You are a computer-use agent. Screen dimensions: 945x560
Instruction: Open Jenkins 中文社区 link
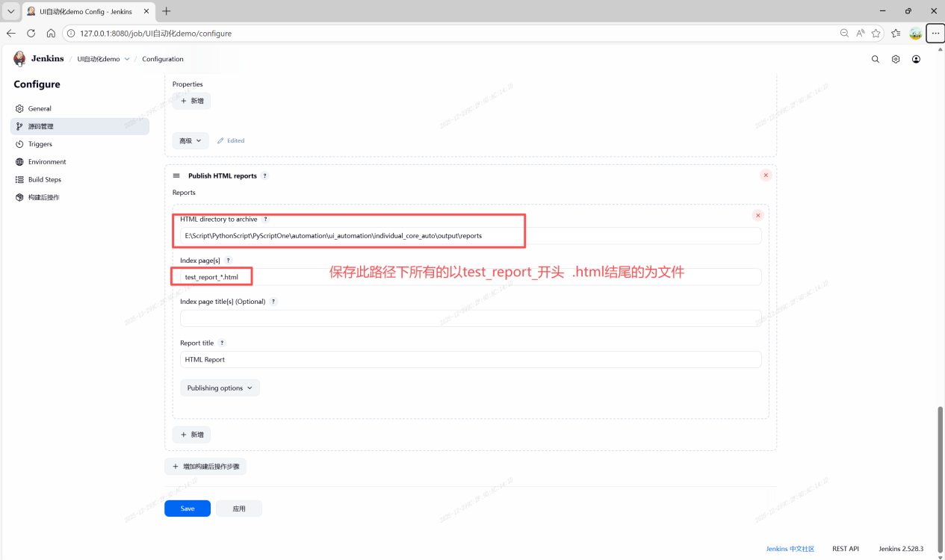click(790, 549)
